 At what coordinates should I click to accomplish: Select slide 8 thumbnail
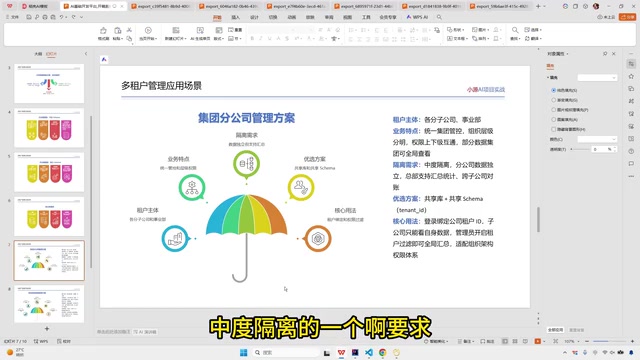(49, 304)
